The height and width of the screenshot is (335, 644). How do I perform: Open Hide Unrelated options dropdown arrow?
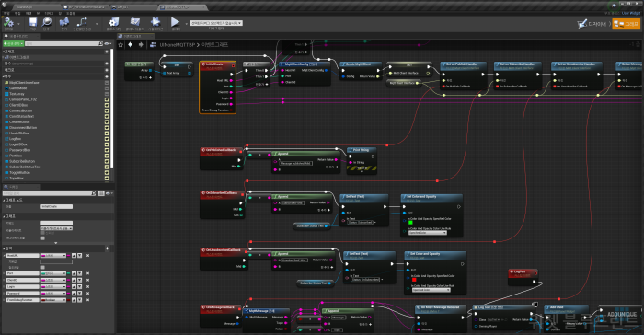pyautogui.click(x=96, y=24)
